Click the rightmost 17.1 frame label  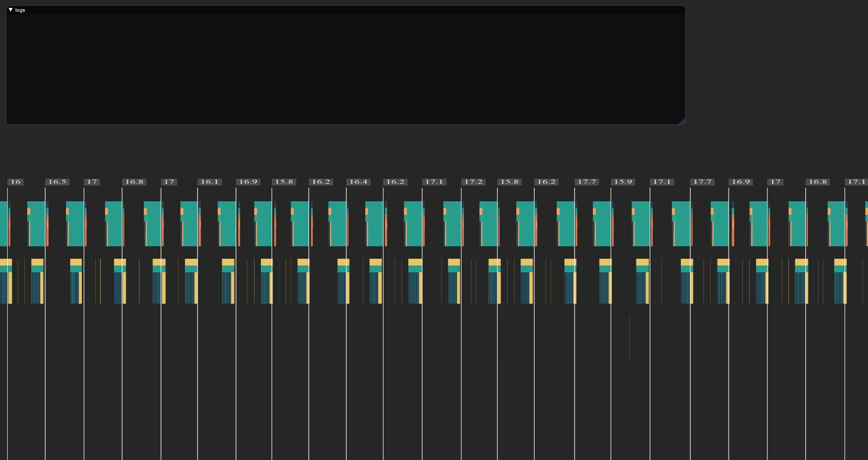(856, 182)
